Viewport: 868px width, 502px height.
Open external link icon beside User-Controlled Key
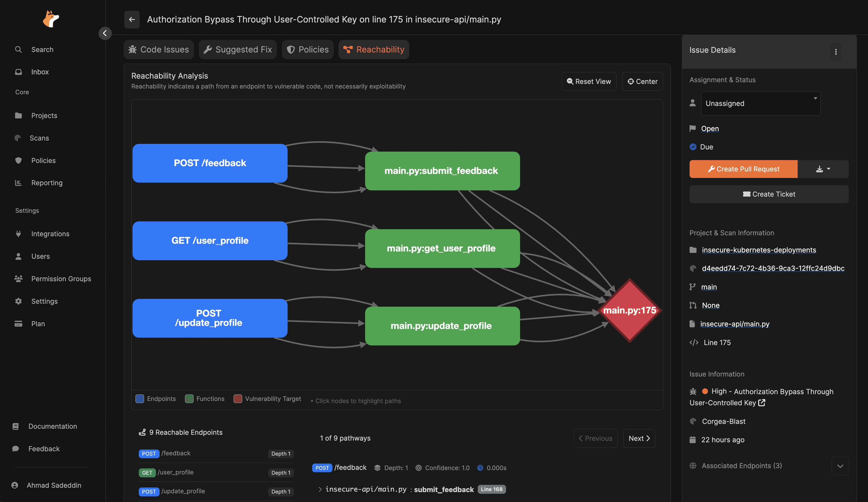click(x=762, y=402)
